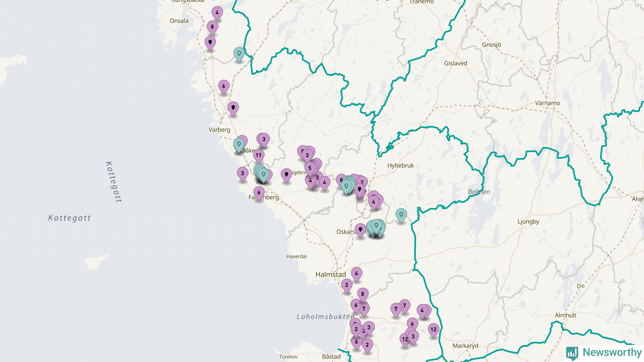Image resolution: width=644 pixels, height=362 pixels.
Task: Click teal pin southeast of Onsala
Action: (239, 54)
